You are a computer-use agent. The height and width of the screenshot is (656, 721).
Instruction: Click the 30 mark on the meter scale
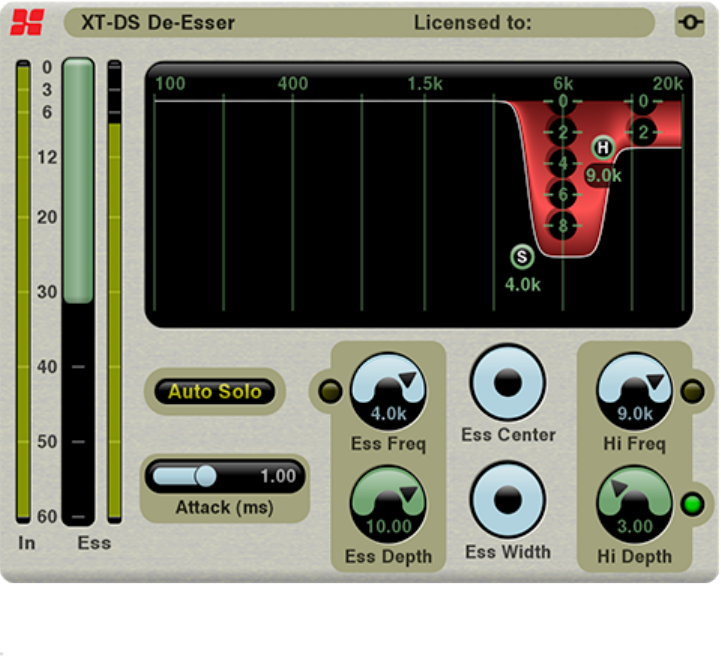[47, 292]
